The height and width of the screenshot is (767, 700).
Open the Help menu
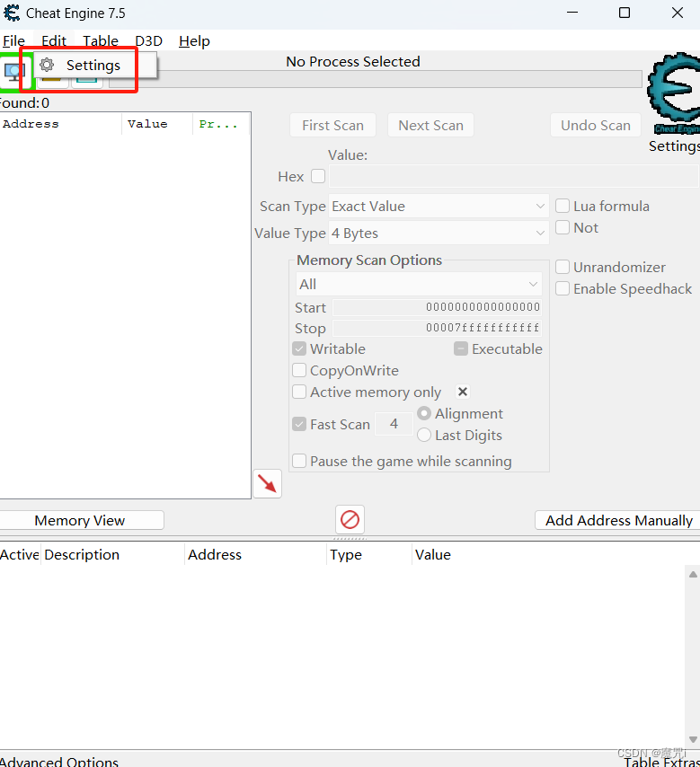pyautogui.click(x=194, y=40)
